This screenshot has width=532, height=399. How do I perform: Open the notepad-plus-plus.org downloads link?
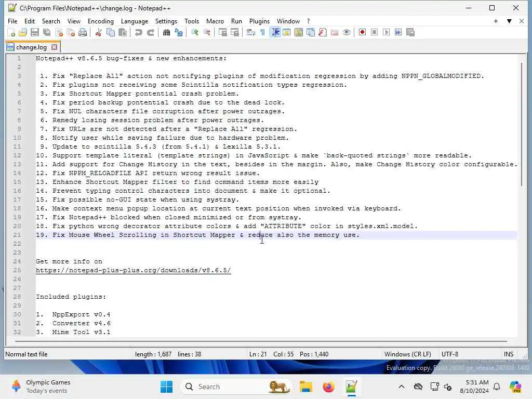(134, 270)
